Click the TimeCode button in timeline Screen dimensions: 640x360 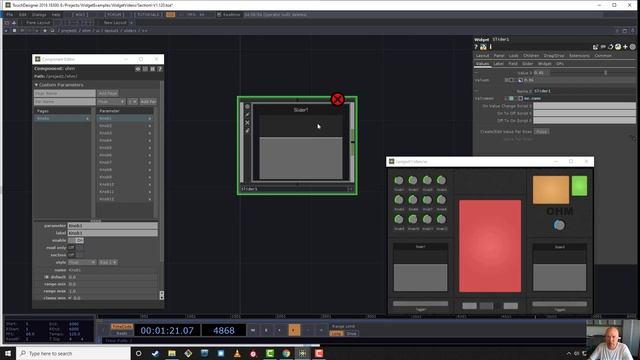click(x=122, y=327)
